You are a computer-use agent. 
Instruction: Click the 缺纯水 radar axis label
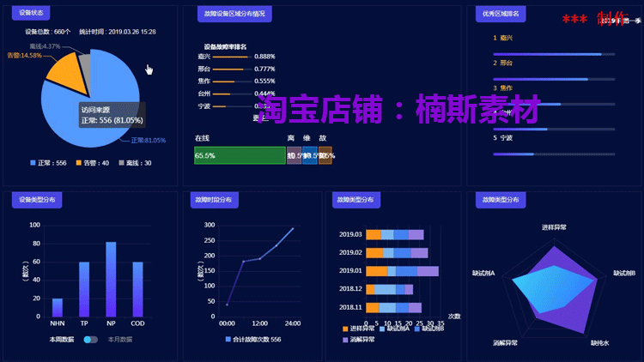pos(600,343)
